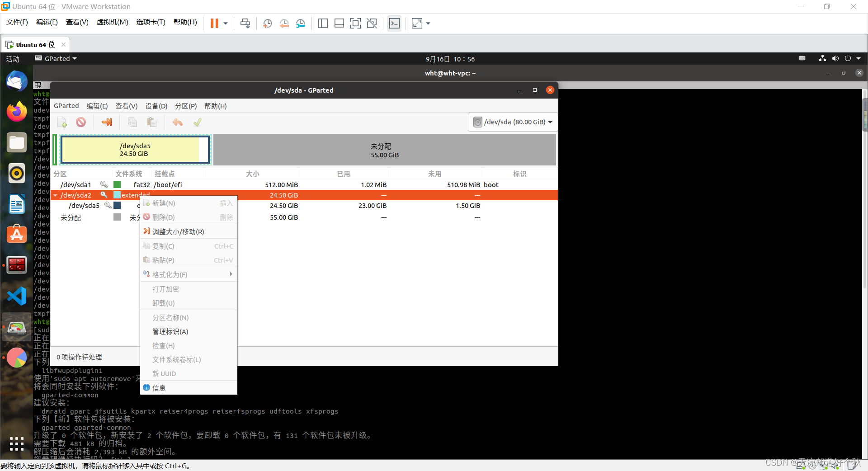Show applications grid in the dock
The height and width of the screenshot is (471, 868).
point(17,443)
